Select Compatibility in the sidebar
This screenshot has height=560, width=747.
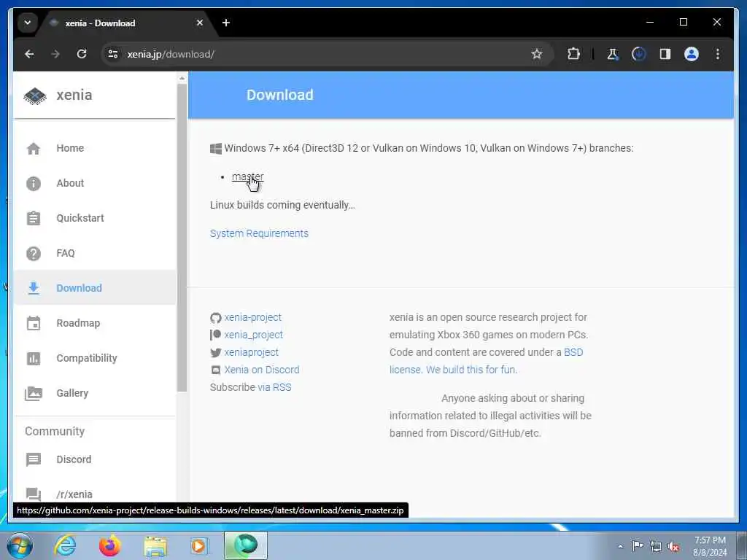(94, 358)
